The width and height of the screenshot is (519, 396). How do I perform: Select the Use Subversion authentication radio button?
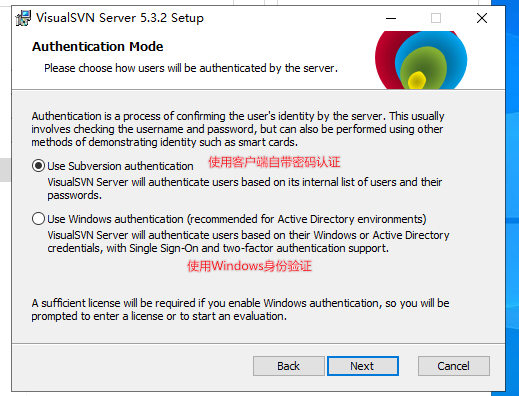[38, 166]
